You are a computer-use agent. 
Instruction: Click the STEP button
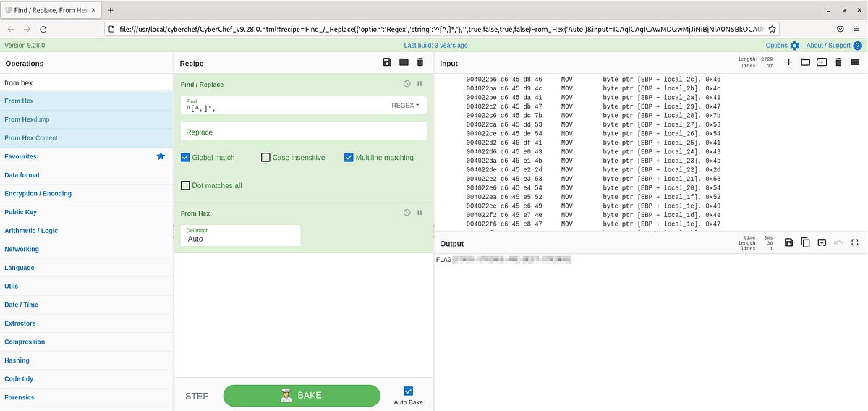(x=197, y=396)
